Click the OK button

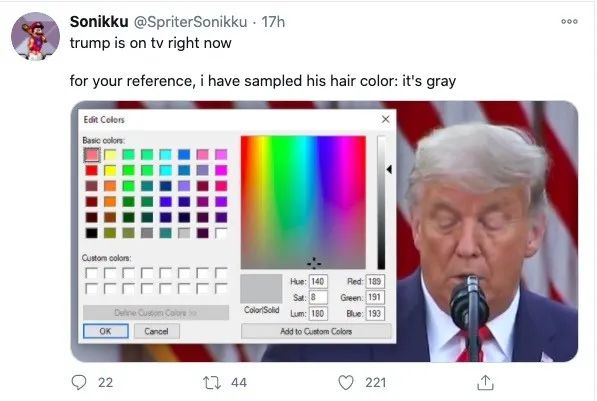click(105, 331)
